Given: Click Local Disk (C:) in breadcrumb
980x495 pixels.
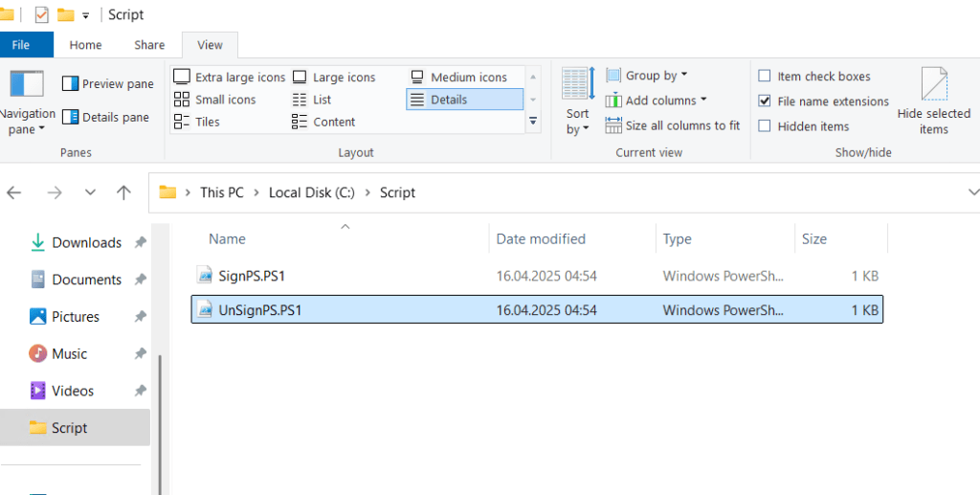Looking at the screenshot, I should (311, 192).
